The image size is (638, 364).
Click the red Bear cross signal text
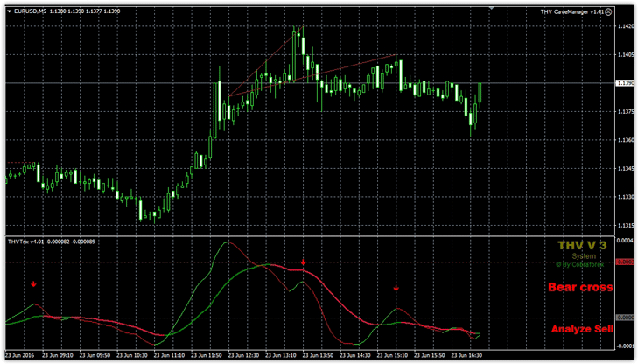click(x=578, y=287)
